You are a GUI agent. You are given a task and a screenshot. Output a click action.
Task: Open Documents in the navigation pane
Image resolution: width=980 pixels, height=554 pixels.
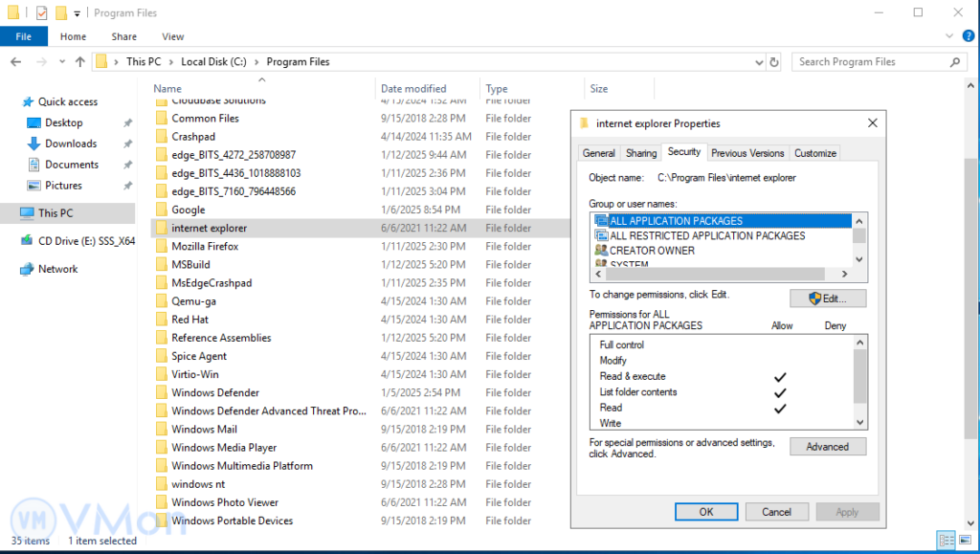71,165
